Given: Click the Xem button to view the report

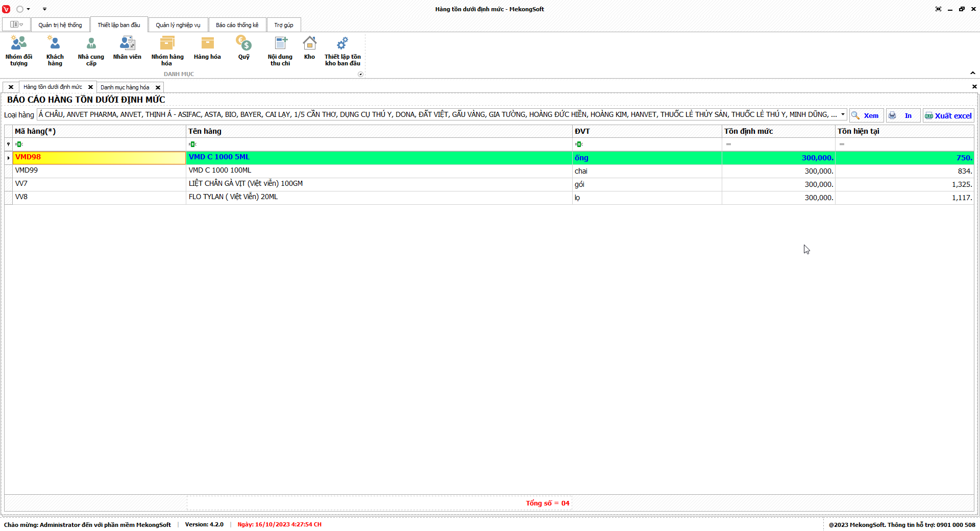Looking at the screenshot, I should (866, 115).
